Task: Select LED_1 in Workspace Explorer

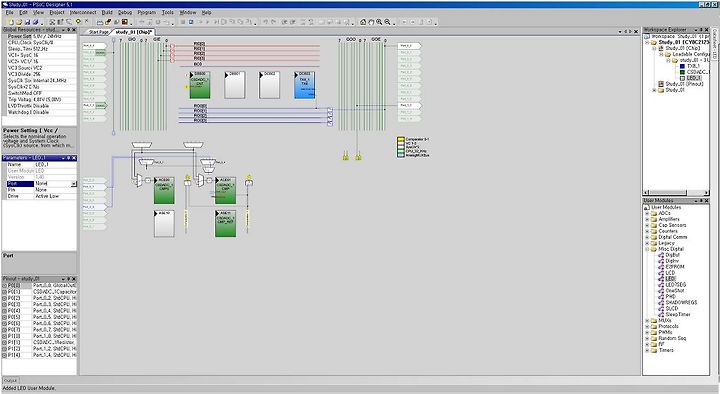Action: point(694,78)
